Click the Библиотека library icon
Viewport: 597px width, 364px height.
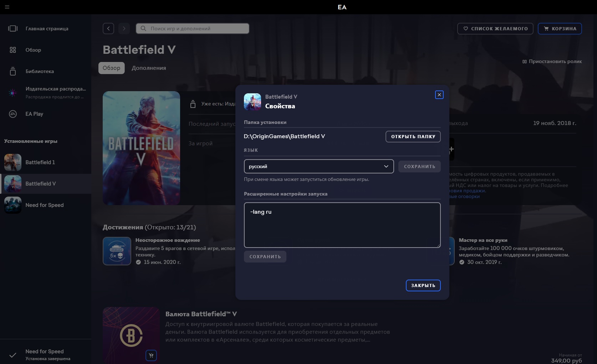13,71
